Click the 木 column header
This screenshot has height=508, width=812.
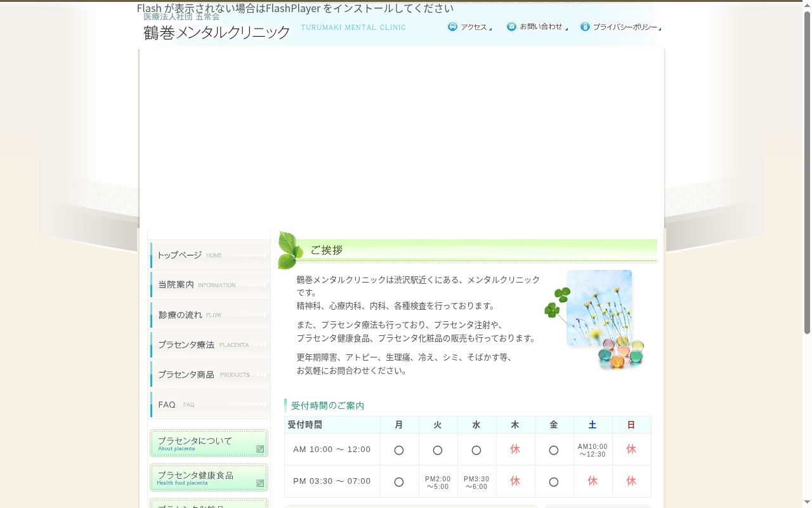(x=515, y=425)
